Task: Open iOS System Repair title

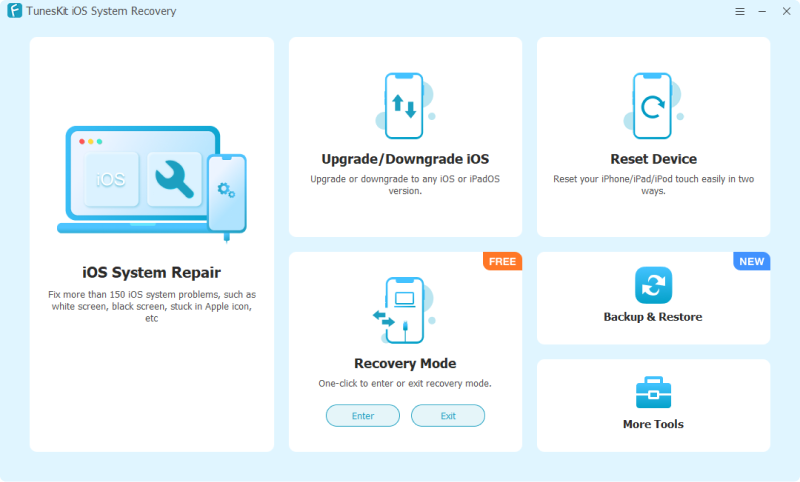Action: coord(152,272)
